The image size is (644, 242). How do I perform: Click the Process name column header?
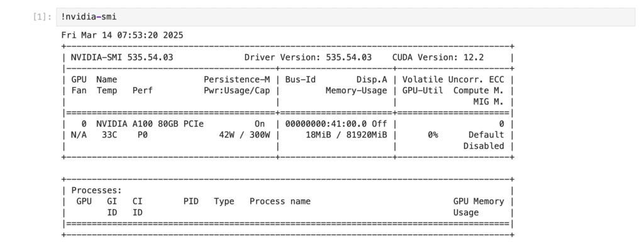[x=280, y=201]
